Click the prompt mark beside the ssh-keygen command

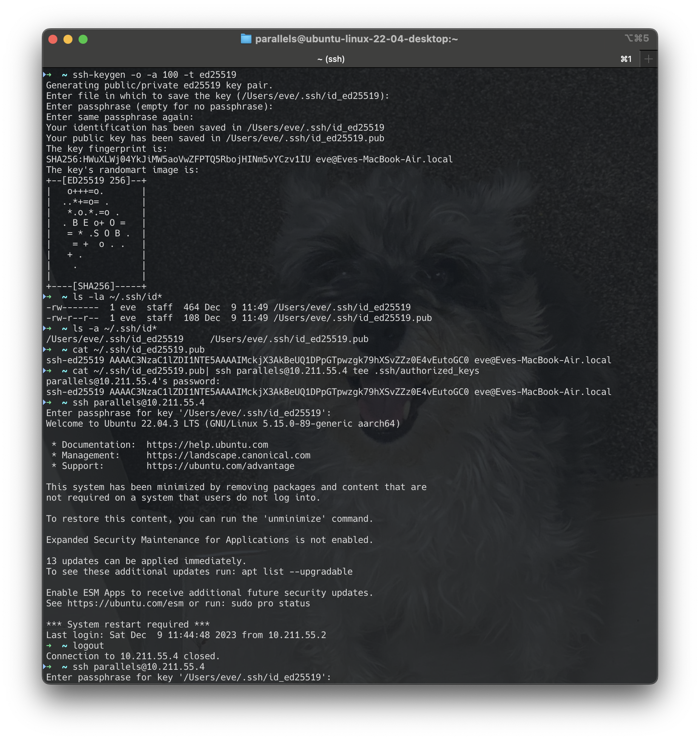pyautogui.click(x=47, y=75)
